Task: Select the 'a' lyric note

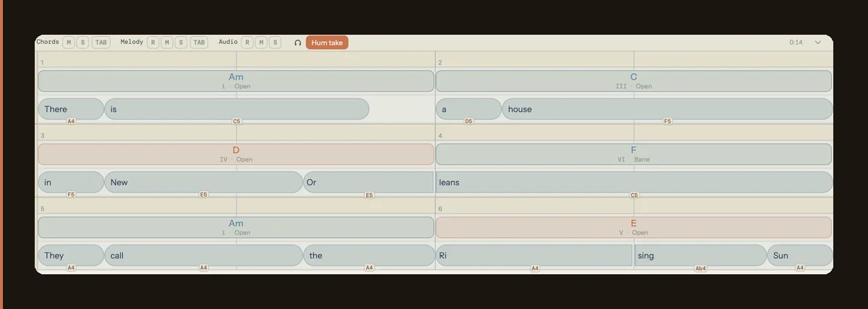Action: coord(469,109)
